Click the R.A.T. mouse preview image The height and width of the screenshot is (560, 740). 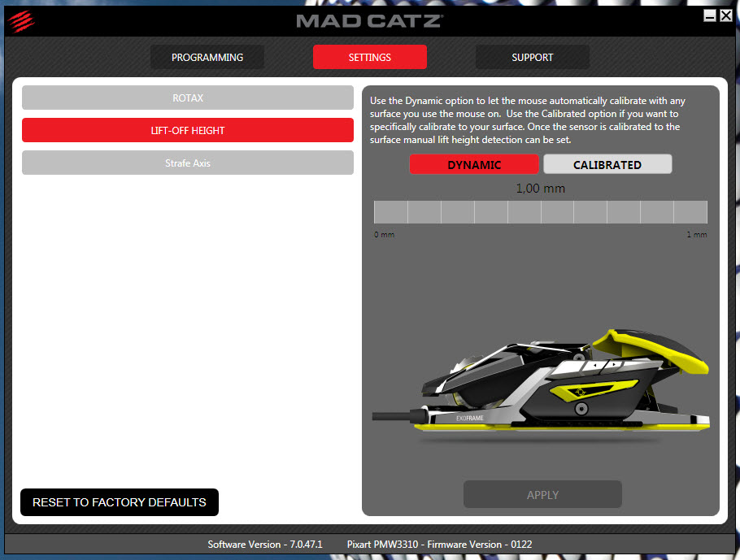point(541,386)
